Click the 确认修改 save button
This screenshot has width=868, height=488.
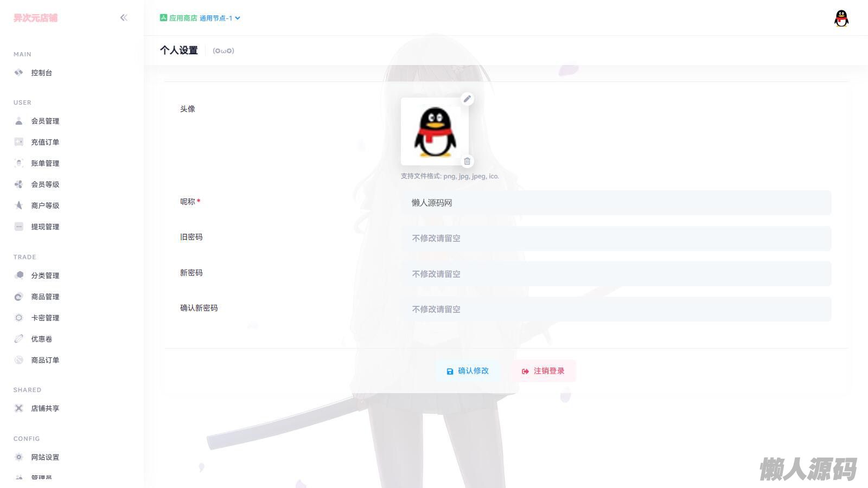(x=468, y=371)
